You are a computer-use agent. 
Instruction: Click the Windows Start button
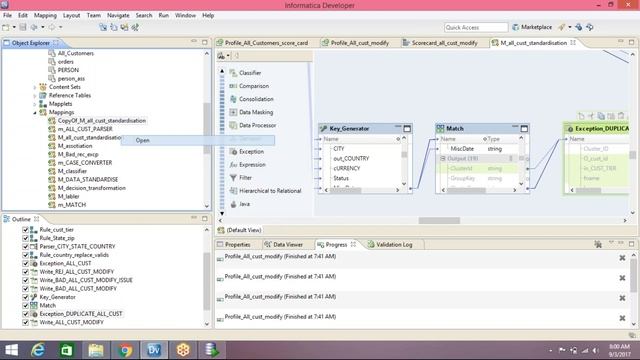[x=11, y=350]
